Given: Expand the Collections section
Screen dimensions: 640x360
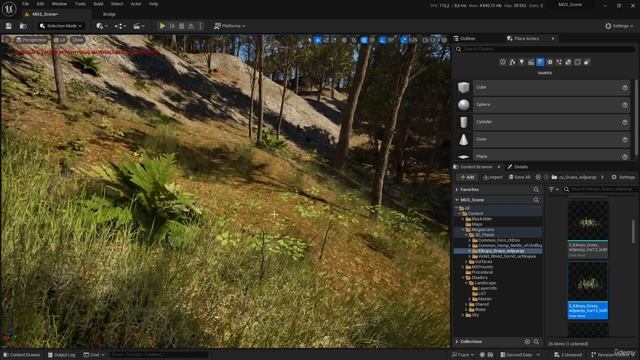Looking at the screenshot, I should pos(457,342).
